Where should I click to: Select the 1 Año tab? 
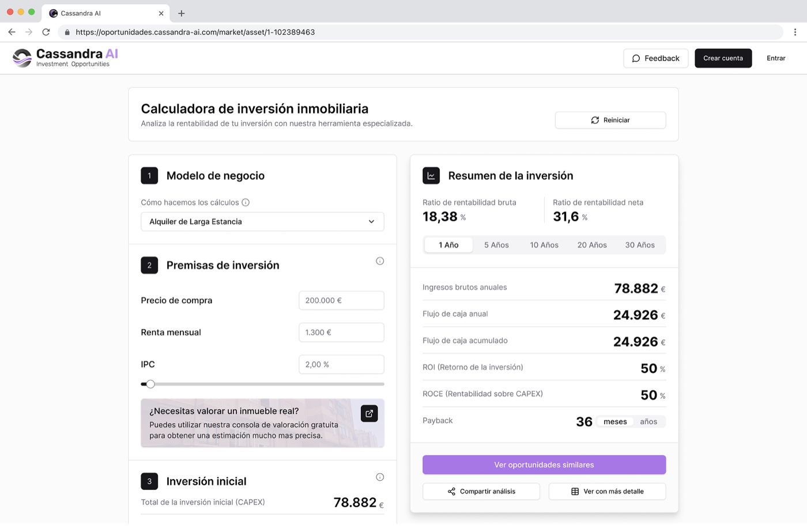tap(448, 245)
